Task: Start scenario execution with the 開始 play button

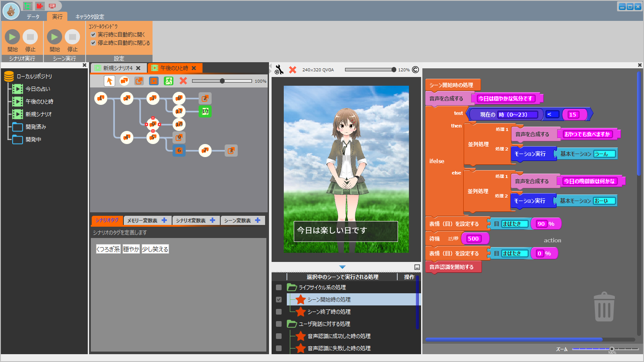Action: [x=12, y=37]
